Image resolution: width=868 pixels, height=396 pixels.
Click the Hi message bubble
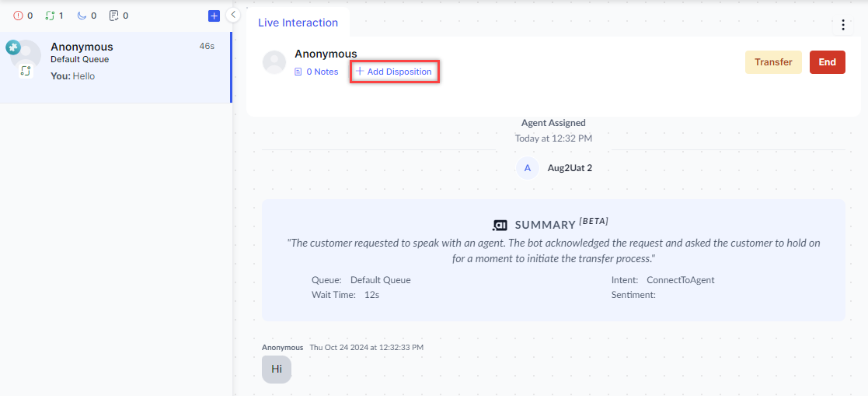(276, 369)
